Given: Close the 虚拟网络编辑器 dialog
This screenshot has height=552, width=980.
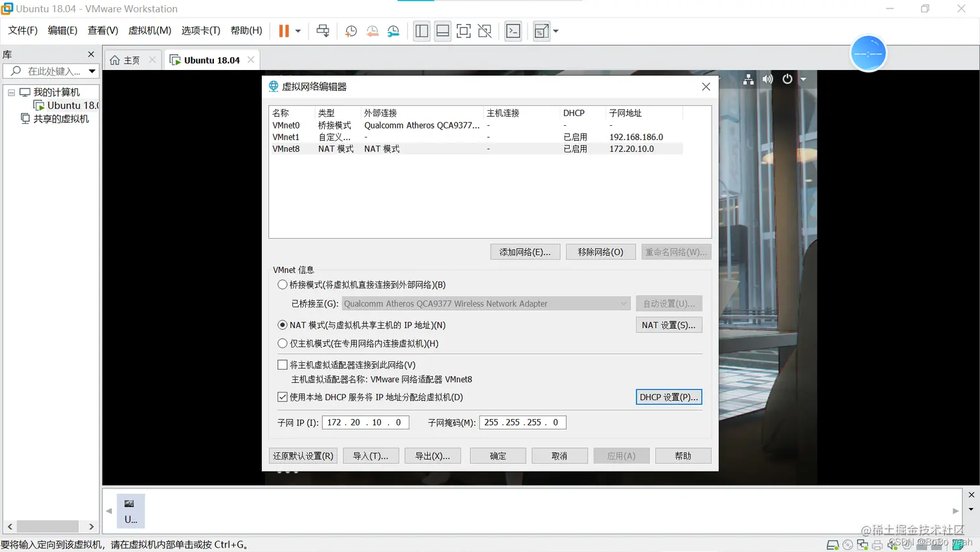Looking at the screenshot, I should point(706,86).
